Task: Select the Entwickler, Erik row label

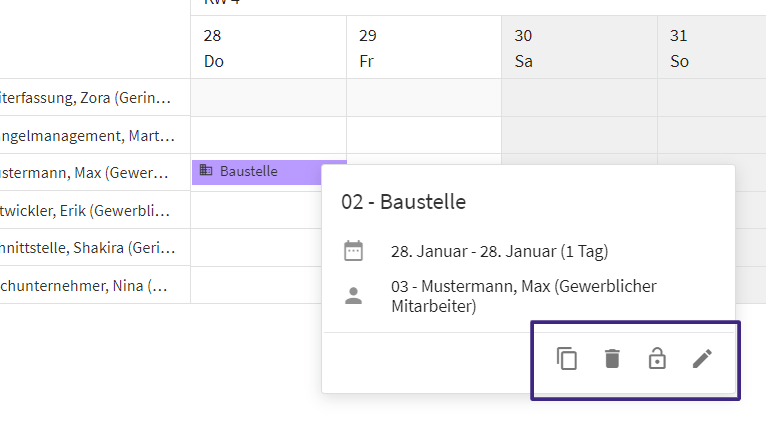Action: point(85,211)
